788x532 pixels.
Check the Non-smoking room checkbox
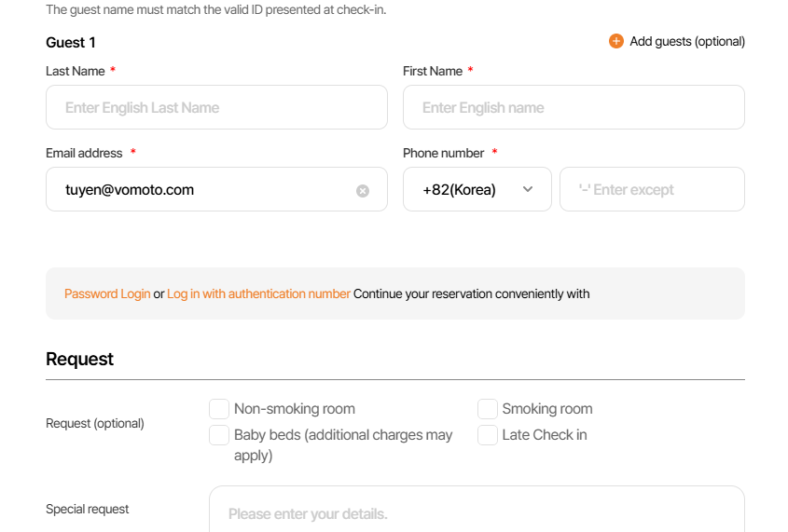[219, 409]
